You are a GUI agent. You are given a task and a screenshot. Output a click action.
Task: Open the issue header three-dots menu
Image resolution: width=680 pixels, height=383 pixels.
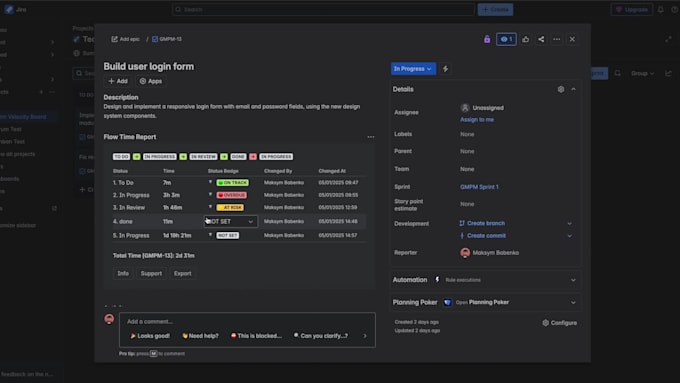[556, 39]
